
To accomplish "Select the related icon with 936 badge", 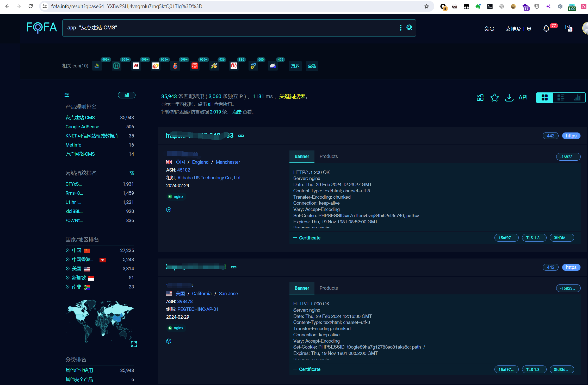I will tap(214, 66).
